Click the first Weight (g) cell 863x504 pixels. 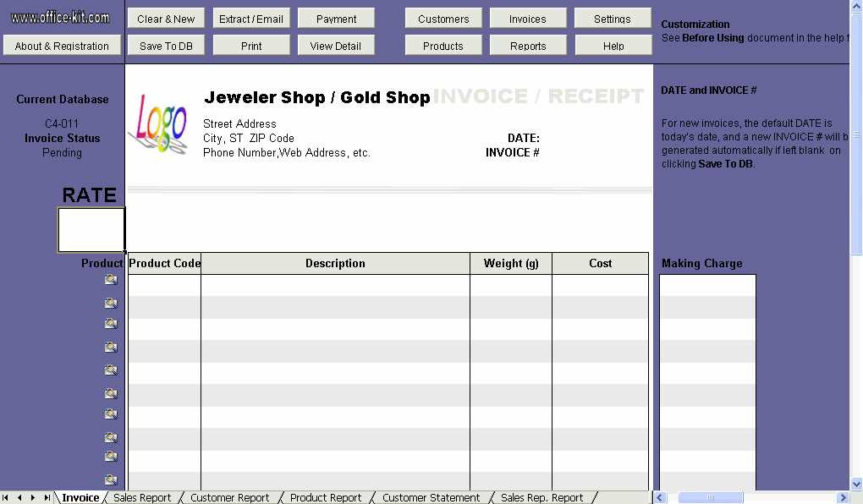click(511, 285)
